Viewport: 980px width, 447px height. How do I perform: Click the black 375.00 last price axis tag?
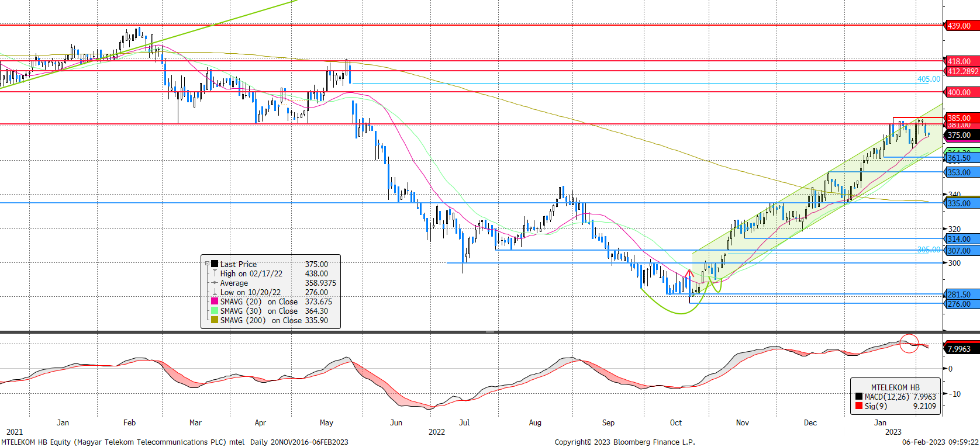962,135
